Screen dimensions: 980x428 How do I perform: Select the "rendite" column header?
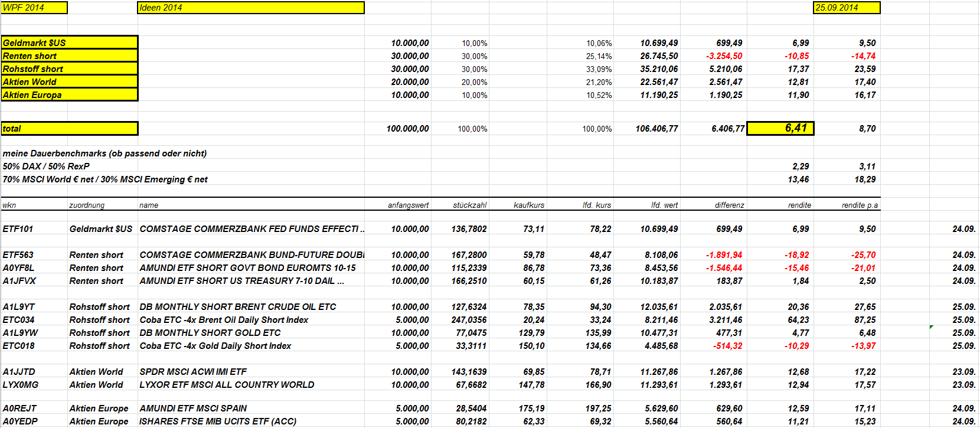point(800,205)
